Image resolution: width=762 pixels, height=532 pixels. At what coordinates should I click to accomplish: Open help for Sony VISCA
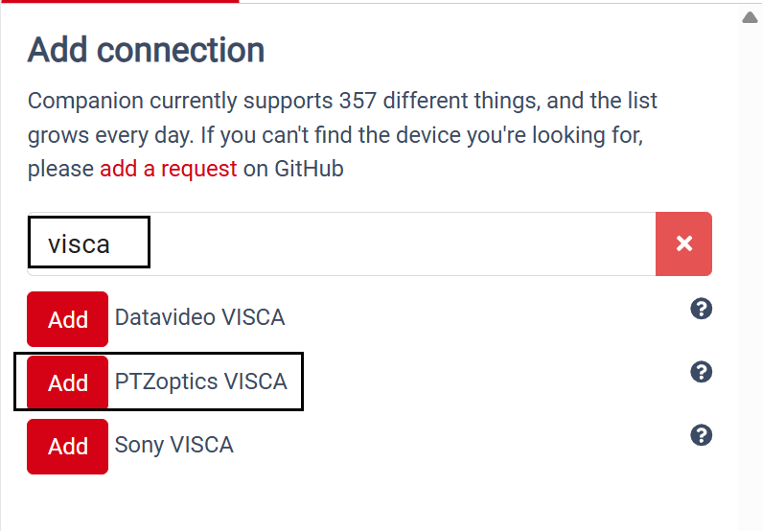(x=702, y=435)
